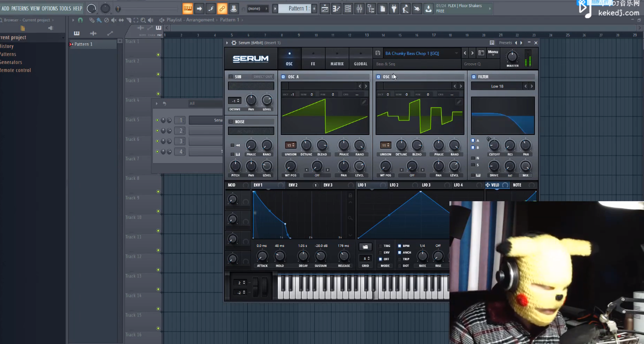644x344 pixels.
Task: Open the LFO shape folder icon
Action: click(365, 246)
